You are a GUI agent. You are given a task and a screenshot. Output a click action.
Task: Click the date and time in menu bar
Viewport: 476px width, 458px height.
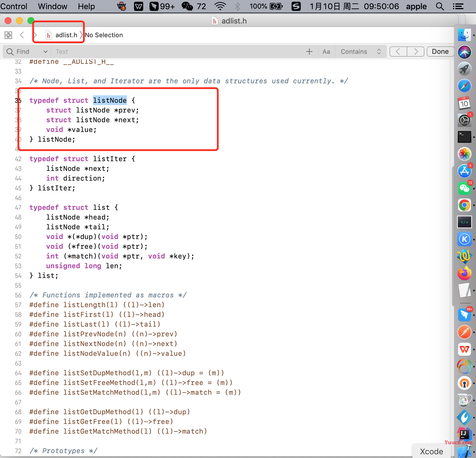pyautogui.click(x=354, y=6)
